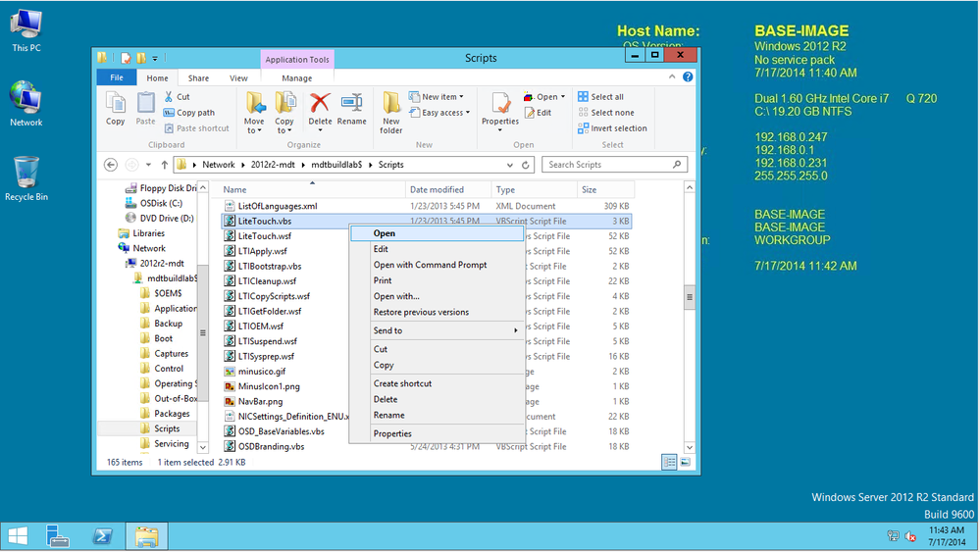Switch to the Share ribbon tab
Image resolution: width=980 pixels, height=552 pixels.
coord(199,78)
